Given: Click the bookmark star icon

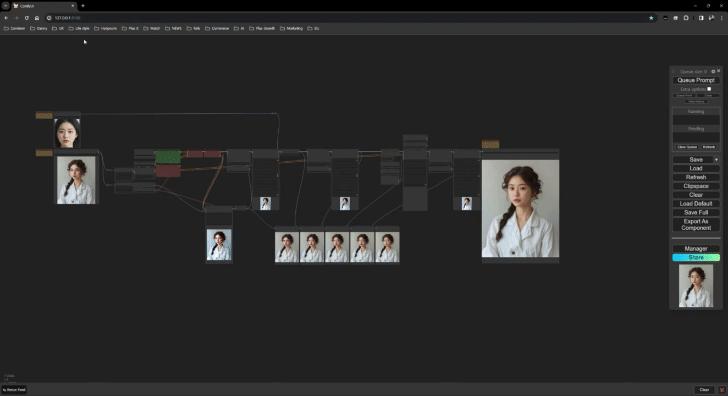Looking at the screenshot, I should coord(651,18).
